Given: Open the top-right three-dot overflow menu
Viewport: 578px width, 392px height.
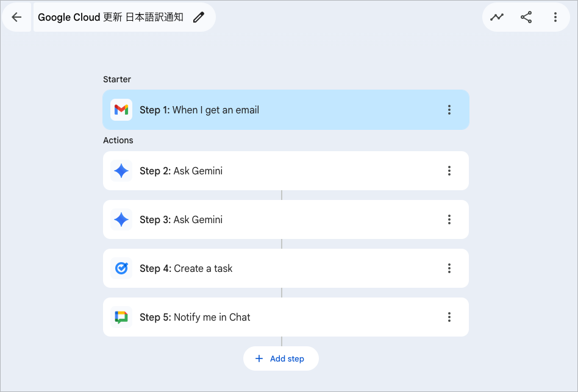Looking at the screenshot, I should pyautogui.click(x=555, y=17).
